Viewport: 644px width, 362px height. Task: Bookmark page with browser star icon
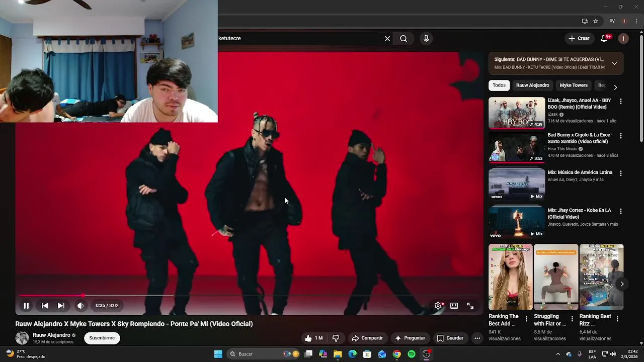tap(596, 21)
